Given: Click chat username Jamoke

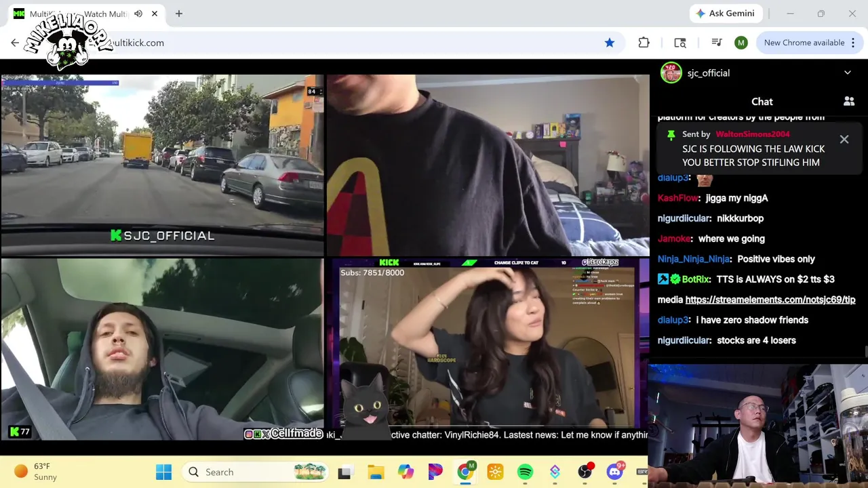Looking at the screenshot, I should coord(674,239).
